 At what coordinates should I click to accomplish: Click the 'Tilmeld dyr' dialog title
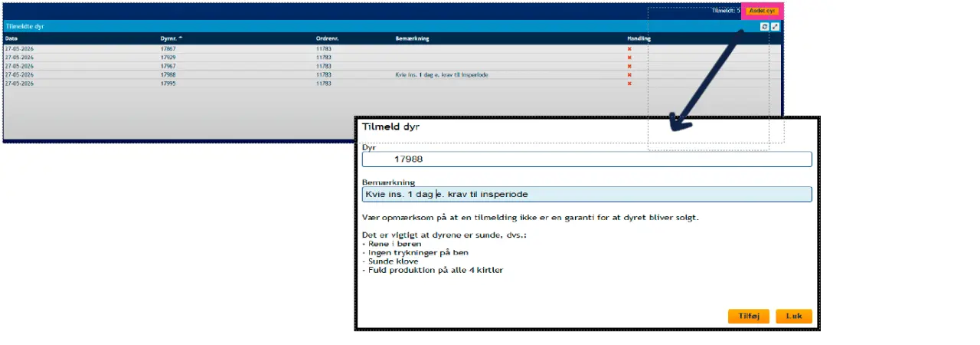click(x=390, y=126)
